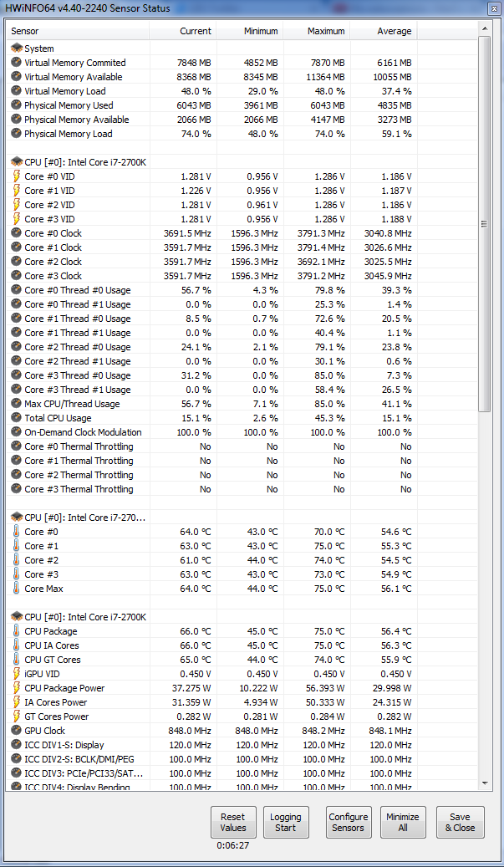Click Save & Close
The height and width of the screenshot is (867, 504).
pos(460,822)
